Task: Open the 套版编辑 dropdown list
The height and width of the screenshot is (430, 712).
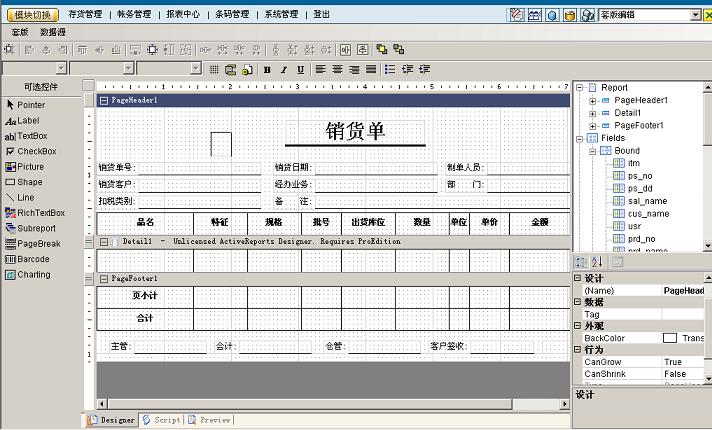Action: click(x=695, y=15)
